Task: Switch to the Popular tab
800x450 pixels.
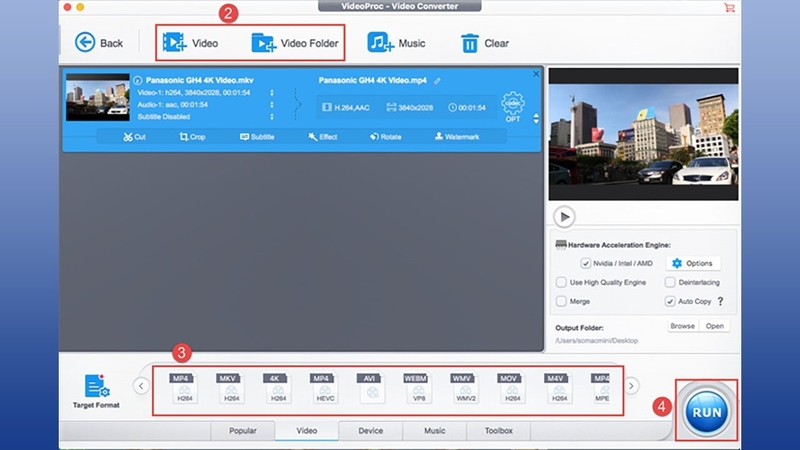Action: [x=243, y=431]
